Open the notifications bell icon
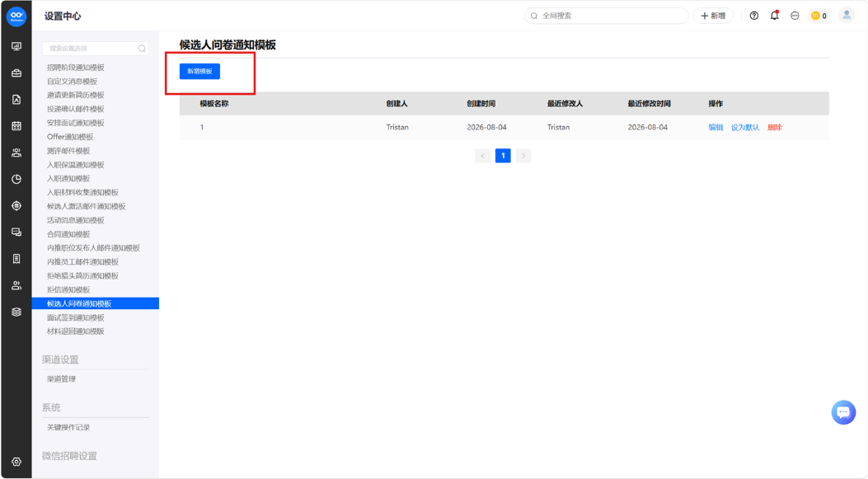 775,16
